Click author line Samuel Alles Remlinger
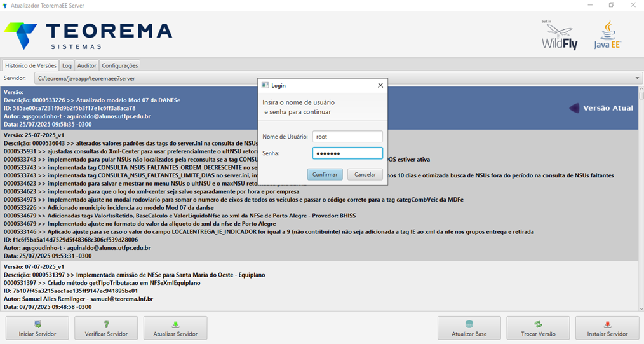Screen dimensions: 644x344 coord(79,299)
